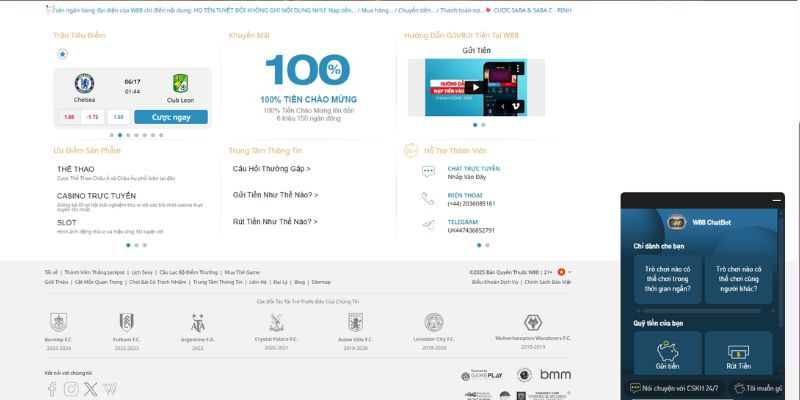Image resolution: width=800 pixels, height=400 pixels.
Task: Click the Rút Tiền cash card in chatbot
Action: pos(738,355)
